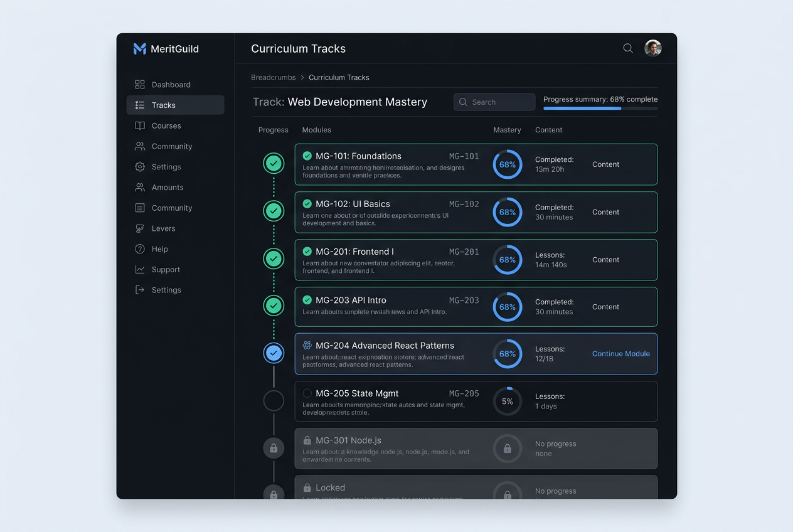Click the progress summary bar
793x532 pixels.
(600, 109)
